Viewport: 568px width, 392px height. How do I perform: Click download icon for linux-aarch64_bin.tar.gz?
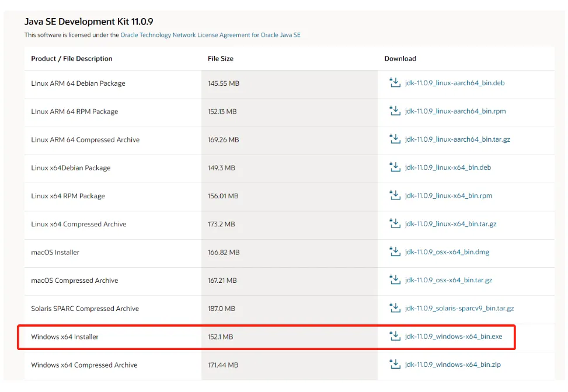pyautogui.click(x=395, y=139)
